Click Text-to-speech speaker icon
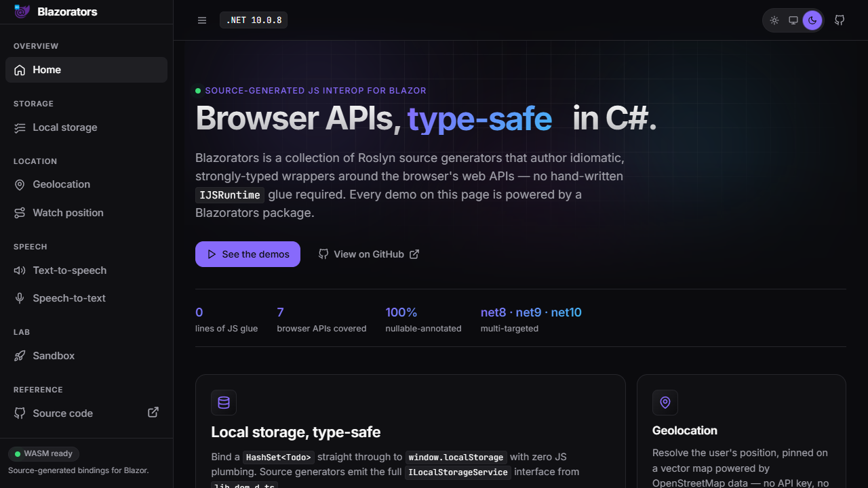Screen dimensions: 868x488 tap(20, 270)
